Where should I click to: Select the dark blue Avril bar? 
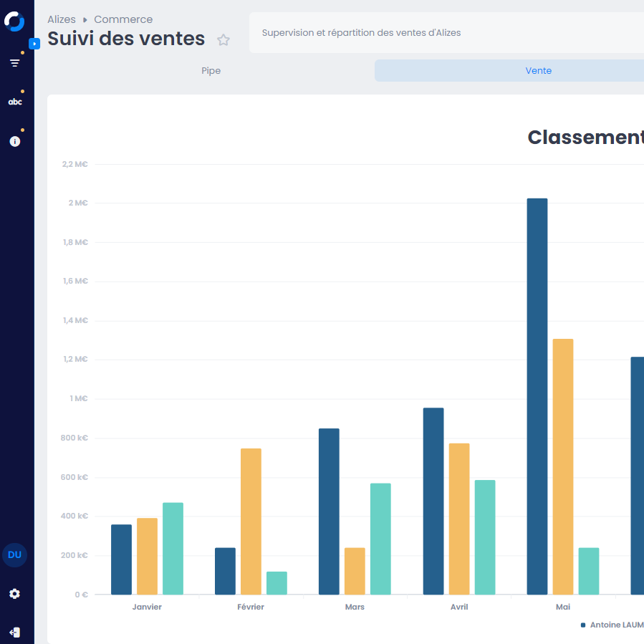433,501
